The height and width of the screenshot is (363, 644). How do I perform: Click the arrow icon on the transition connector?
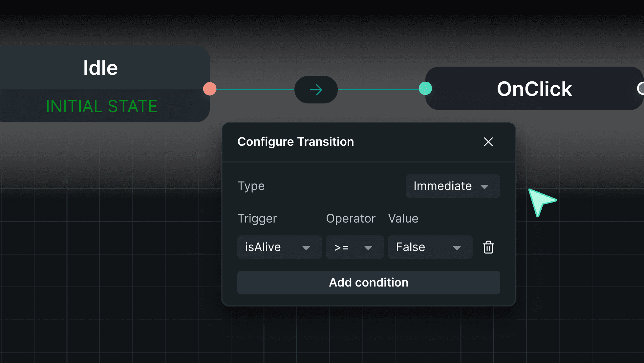[x=315, y=89]
